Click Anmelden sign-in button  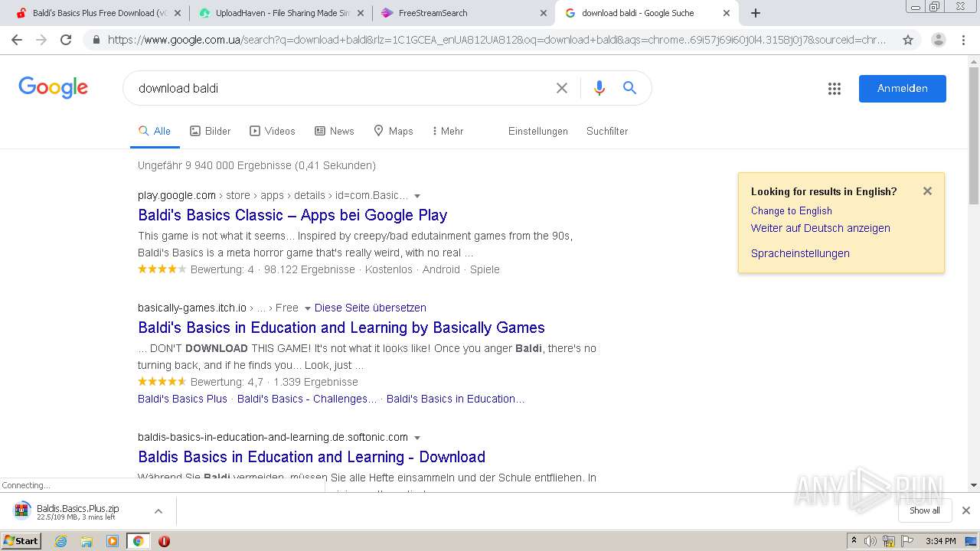tap(902, 88)
